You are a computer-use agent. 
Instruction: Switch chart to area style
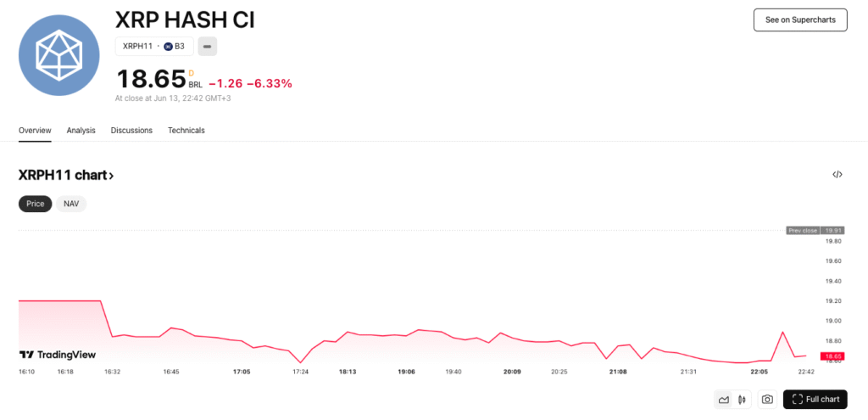(724, 400)
